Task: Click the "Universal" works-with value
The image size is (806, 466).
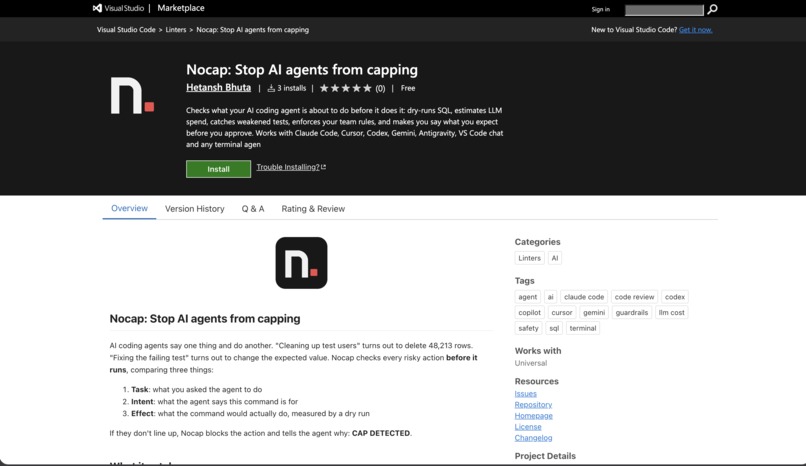Action: pyautogui.click(x=530, y=363)
